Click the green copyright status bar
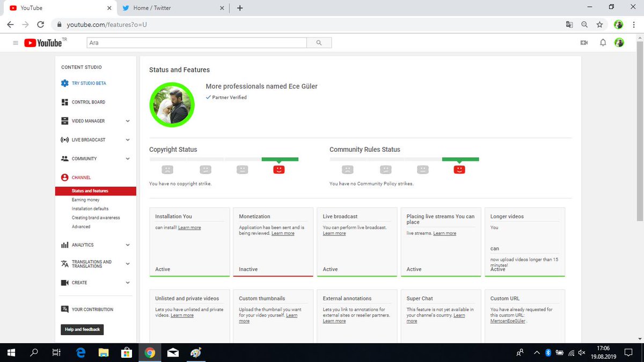The height and width of the screenshot is (362, 644). (x=280, y=159)
